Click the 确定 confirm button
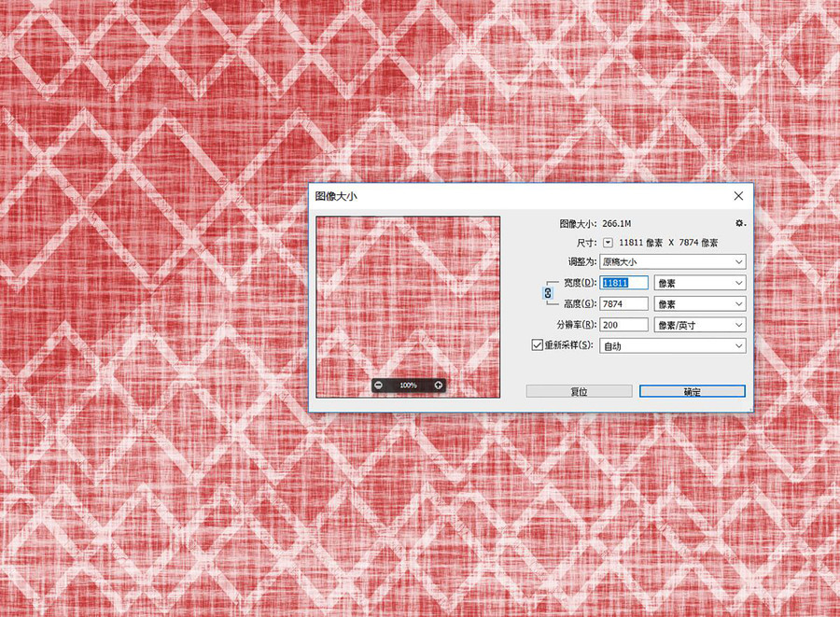 point(693,391)
